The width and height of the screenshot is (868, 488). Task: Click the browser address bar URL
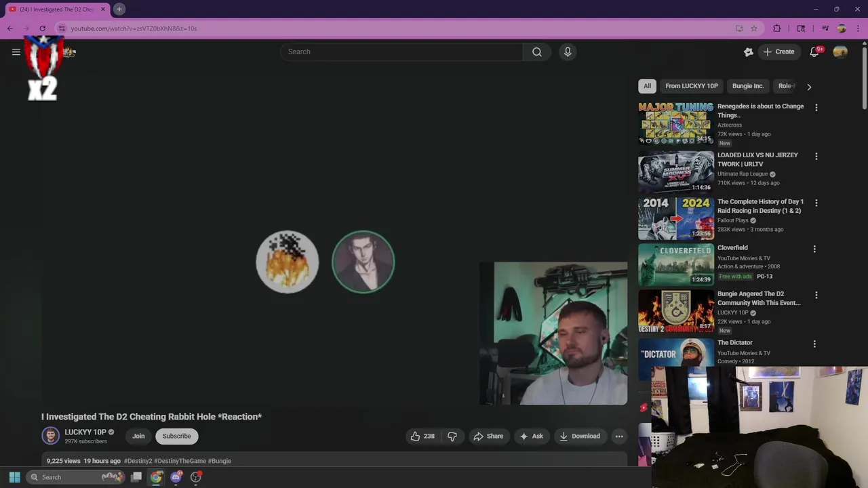tap(134, 28)
